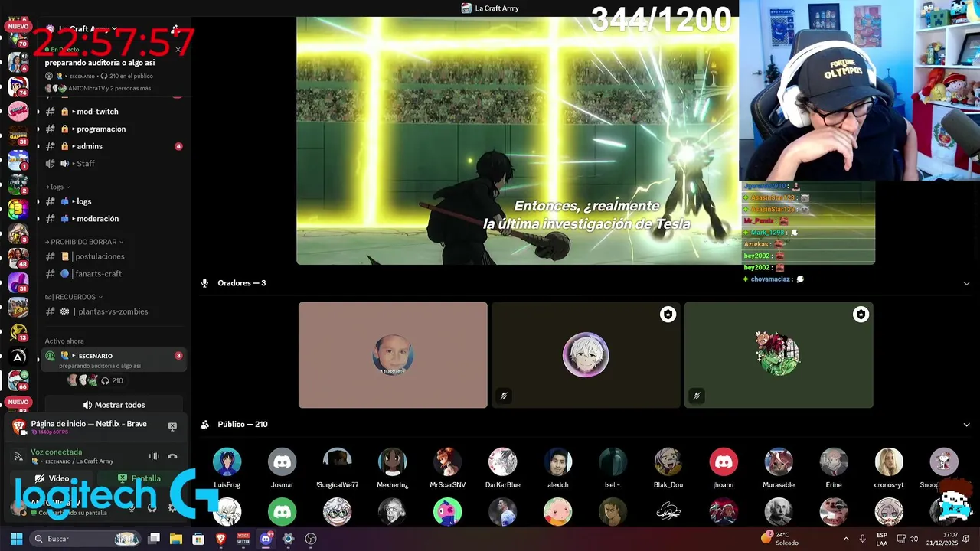Open the noise suppression waveform icon

(x=154, y=457)
